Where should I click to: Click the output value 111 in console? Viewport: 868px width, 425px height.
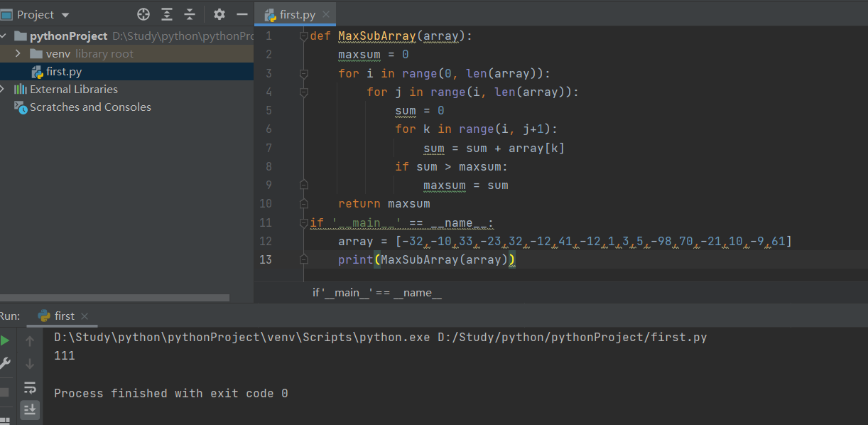[x=65, y=356]
